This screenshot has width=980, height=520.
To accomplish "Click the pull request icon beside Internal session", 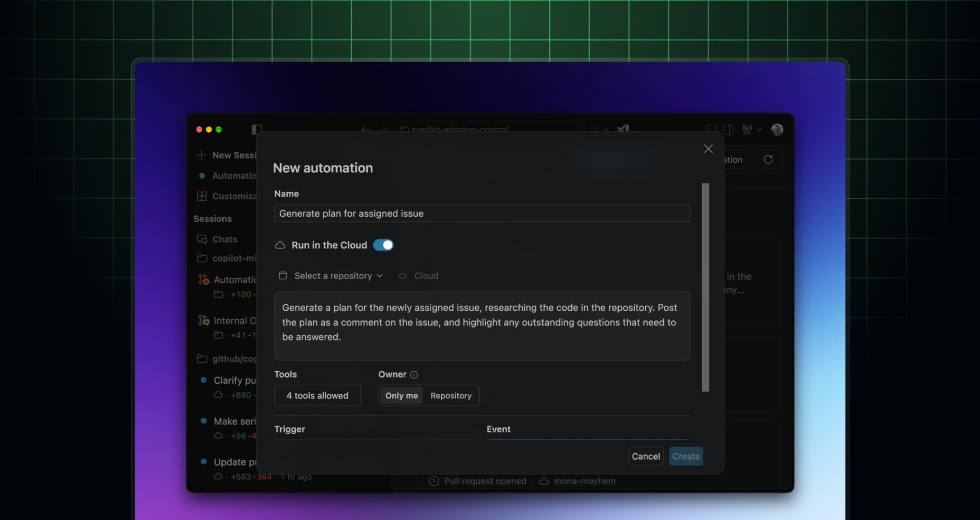I will tap(204, 321).
